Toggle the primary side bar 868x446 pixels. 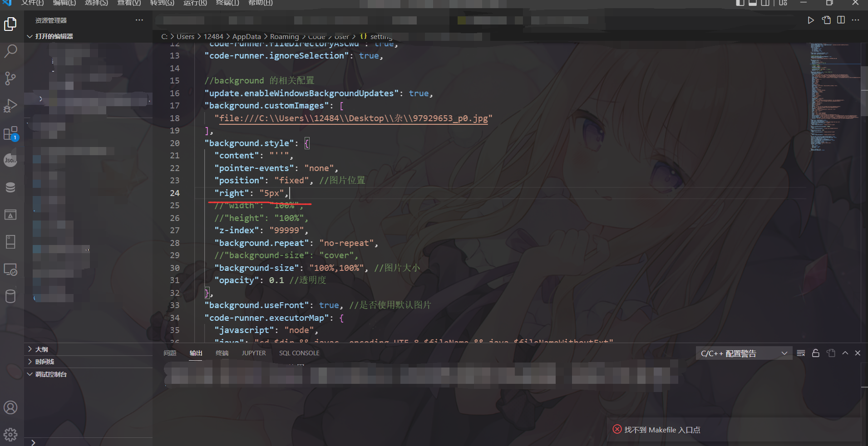(x=740, y=3)
